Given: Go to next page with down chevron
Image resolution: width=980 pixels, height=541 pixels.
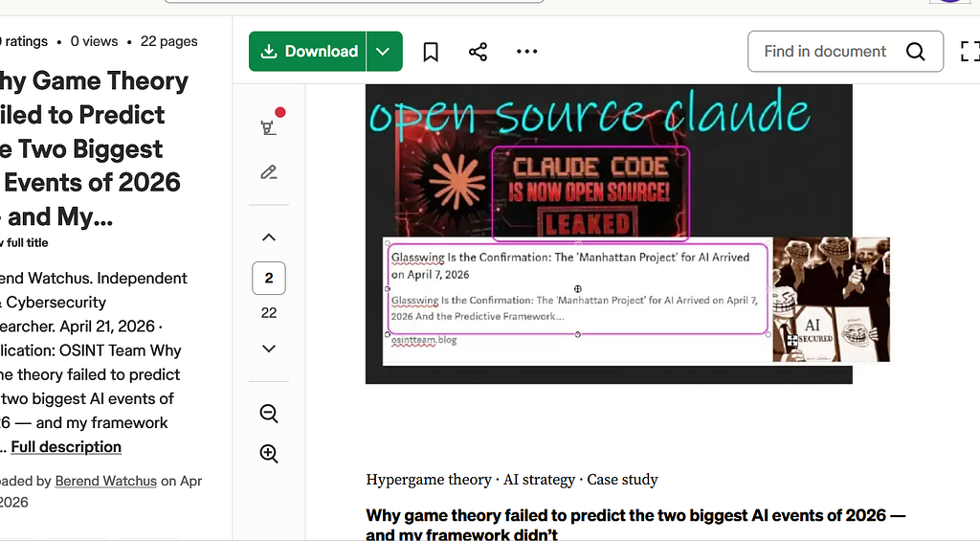Looking at the screenshot, I should point(269,349).
